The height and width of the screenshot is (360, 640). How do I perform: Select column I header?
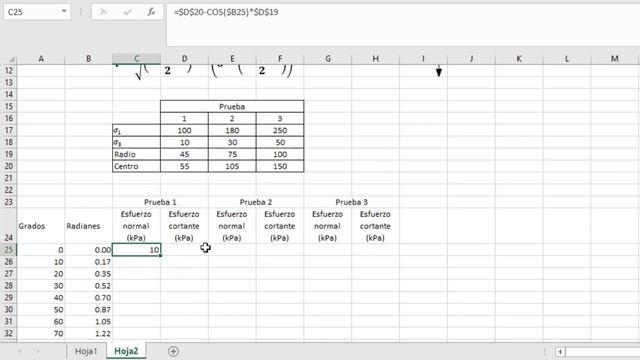[423, 59]
